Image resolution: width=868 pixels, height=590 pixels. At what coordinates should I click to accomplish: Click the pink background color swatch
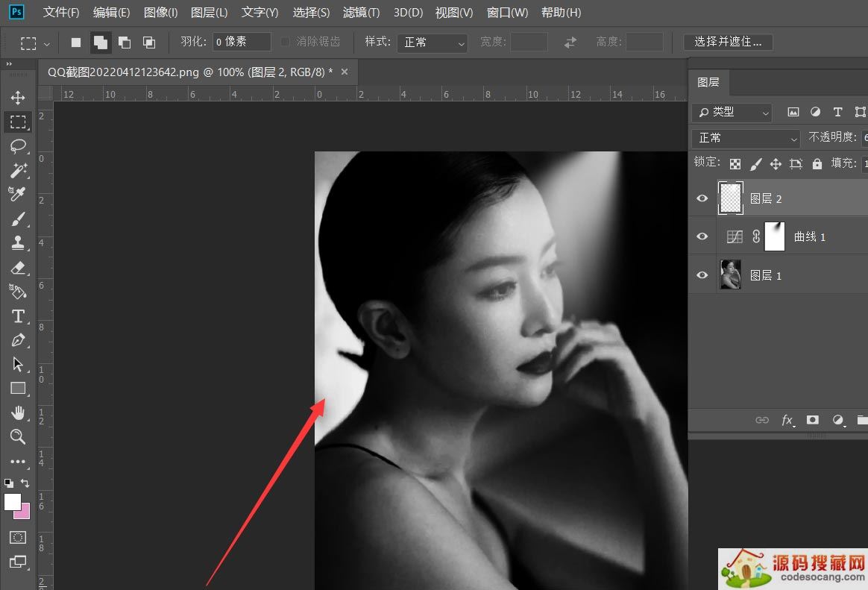(x=22, y=512)
